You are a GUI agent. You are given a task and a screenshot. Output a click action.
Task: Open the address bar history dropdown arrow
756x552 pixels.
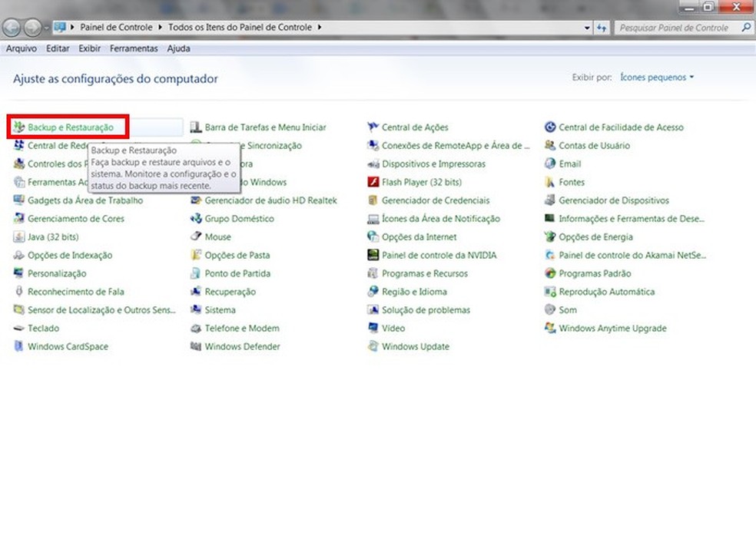[588, 28]
